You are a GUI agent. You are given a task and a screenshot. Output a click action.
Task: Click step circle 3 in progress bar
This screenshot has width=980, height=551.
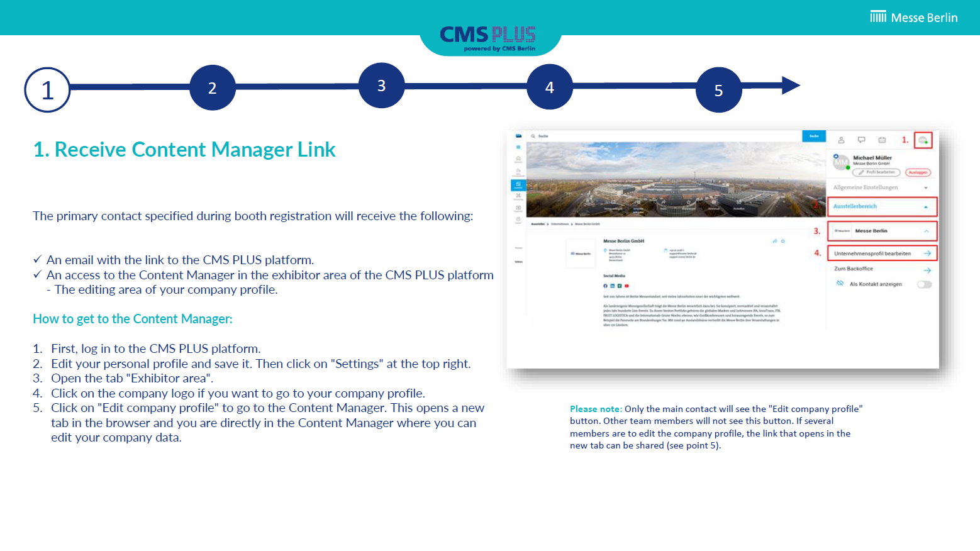[381, 86]
